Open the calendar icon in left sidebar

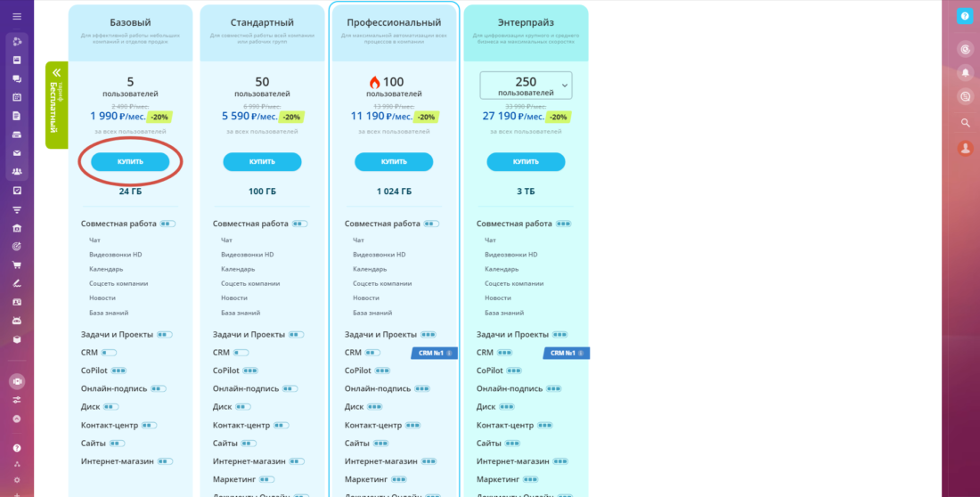pyautogui.click(x=17, y=97)
